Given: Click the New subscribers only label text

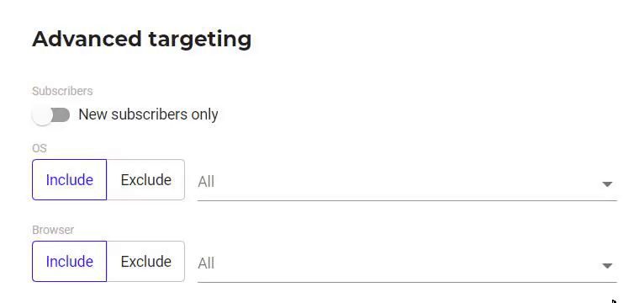Looking at the screenshot, I should click(148, 114).
